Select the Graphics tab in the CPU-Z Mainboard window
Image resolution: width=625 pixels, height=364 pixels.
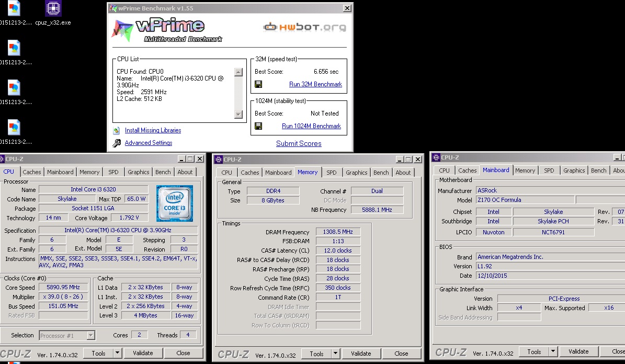click(574, 170)
